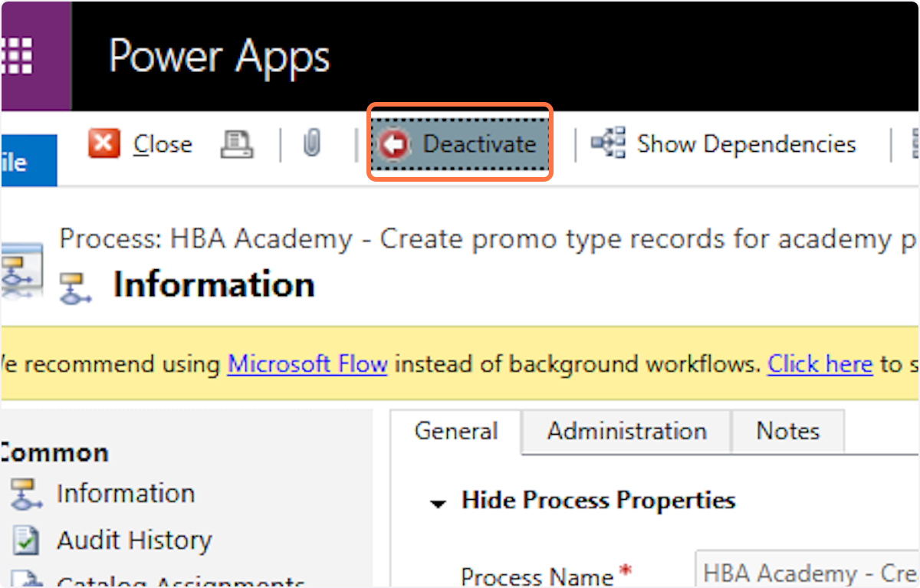The image size is (920, 588).
Task: Follow the Click here link
Action: tap(820, 363)
